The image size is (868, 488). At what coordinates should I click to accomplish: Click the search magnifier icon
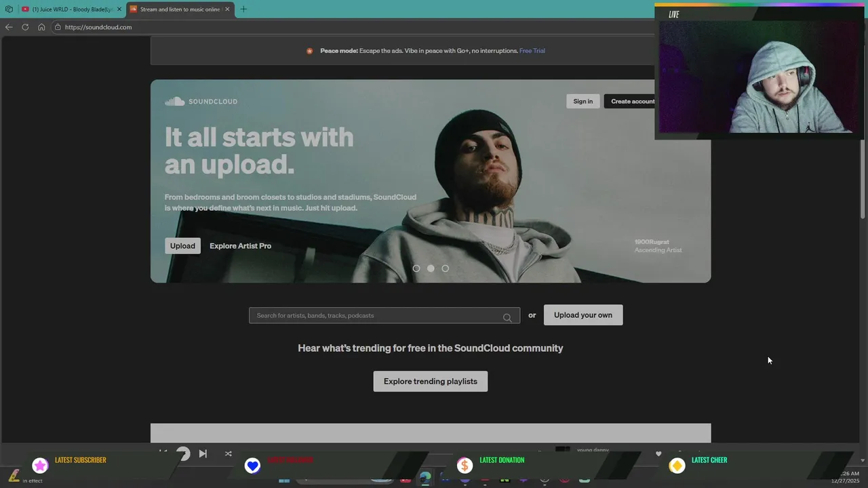(x=507, y=317)
